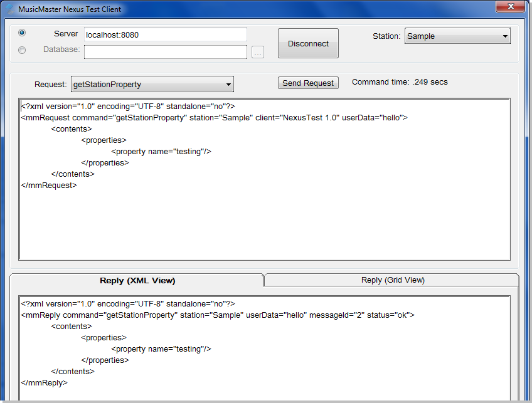The image size is (532, 403).
Task: Select the Database radio button
Action: [22, 50]
